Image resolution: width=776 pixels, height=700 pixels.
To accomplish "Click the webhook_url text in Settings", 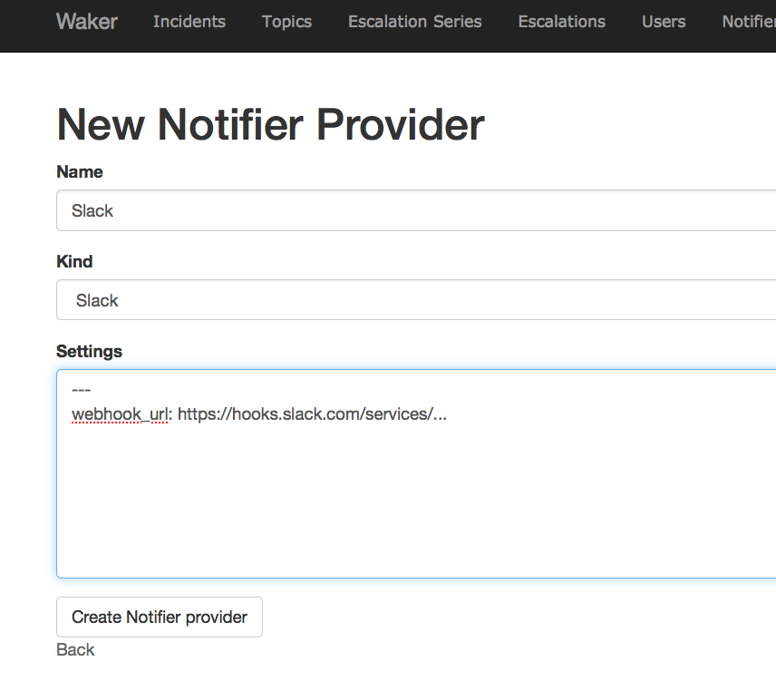I will click(120, 413).
